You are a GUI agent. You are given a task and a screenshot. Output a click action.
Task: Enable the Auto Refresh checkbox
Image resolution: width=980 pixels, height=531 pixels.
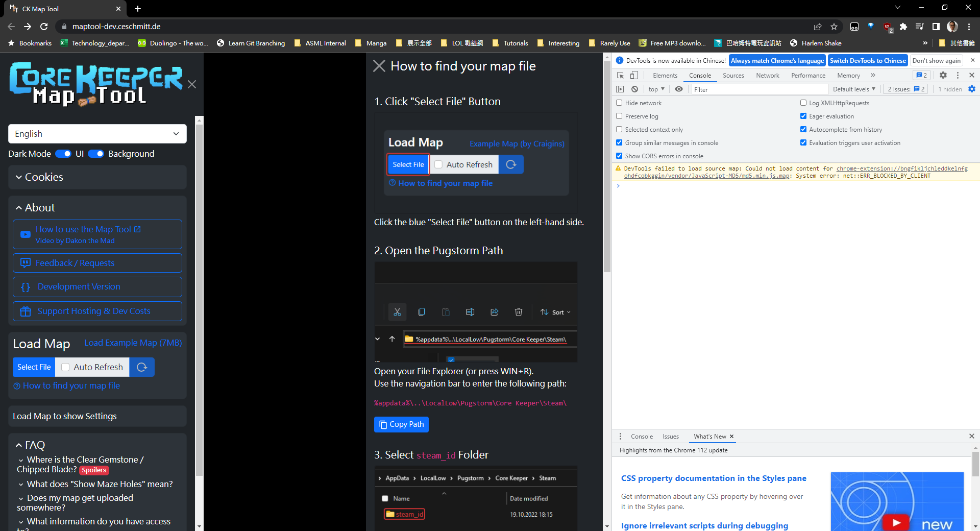(65, 367)
